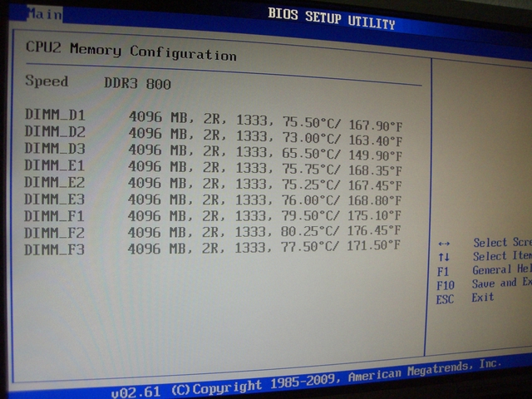Select the Speed DDR3 800 row
Screen dimensions: 532x399
(x=98, y=82)
